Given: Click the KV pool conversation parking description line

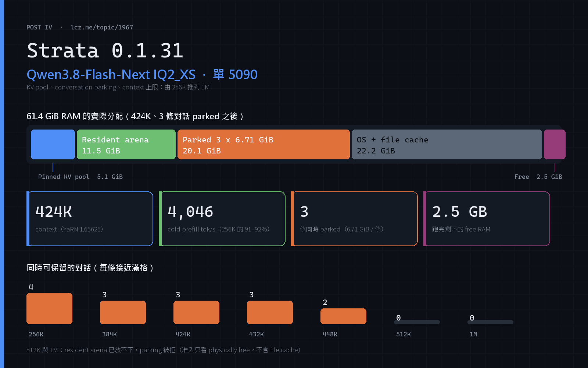Looking at the screenshot, I should (x=118, y=87).
